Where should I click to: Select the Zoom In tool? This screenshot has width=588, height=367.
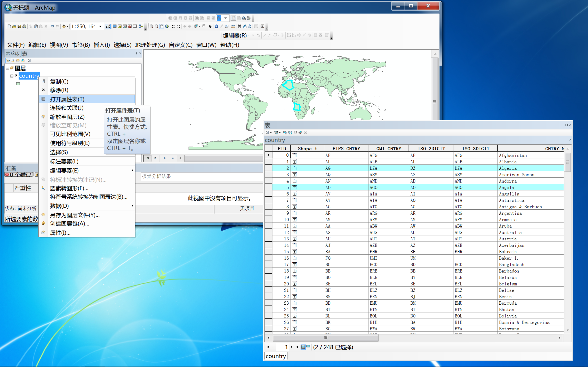point(151,27)
